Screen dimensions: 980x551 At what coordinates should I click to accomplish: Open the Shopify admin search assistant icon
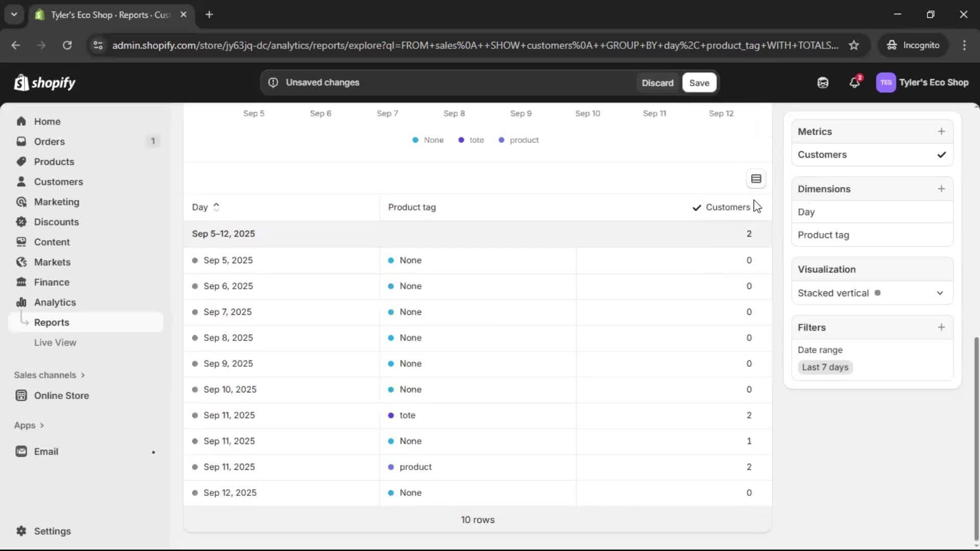click(822, 82)
